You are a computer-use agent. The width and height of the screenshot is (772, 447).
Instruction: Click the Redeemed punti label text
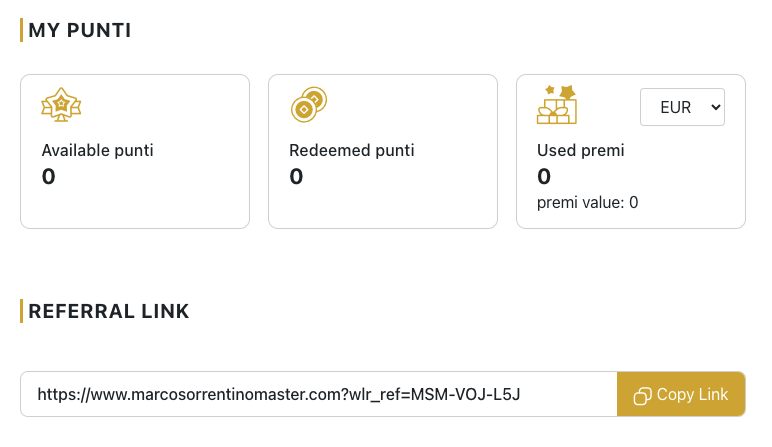(x=352, y=151)
